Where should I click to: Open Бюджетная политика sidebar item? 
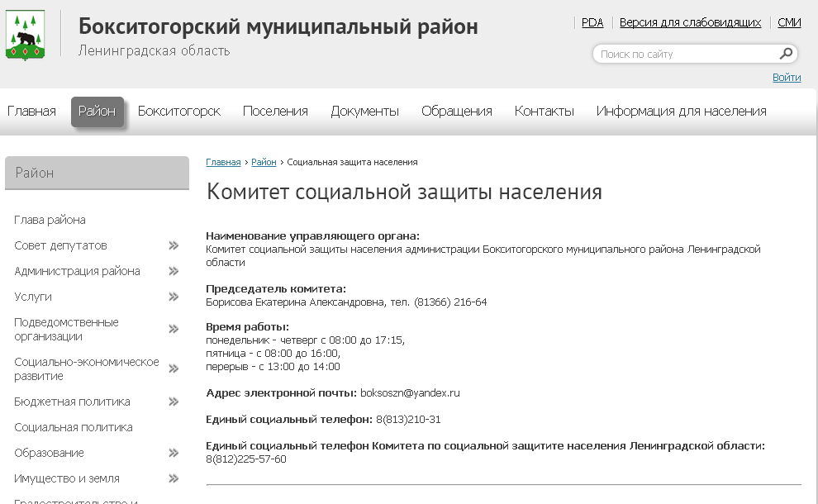[72, 402]
